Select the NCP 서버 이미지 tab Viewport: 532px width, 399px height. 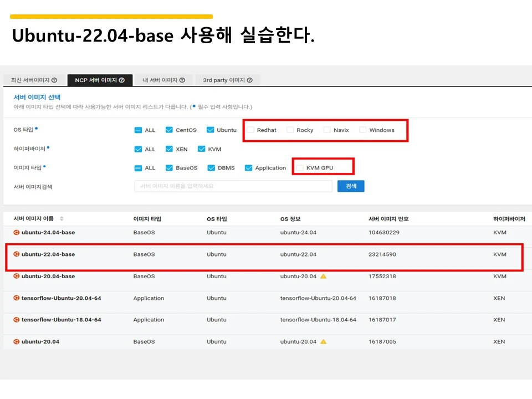(100, 80)
